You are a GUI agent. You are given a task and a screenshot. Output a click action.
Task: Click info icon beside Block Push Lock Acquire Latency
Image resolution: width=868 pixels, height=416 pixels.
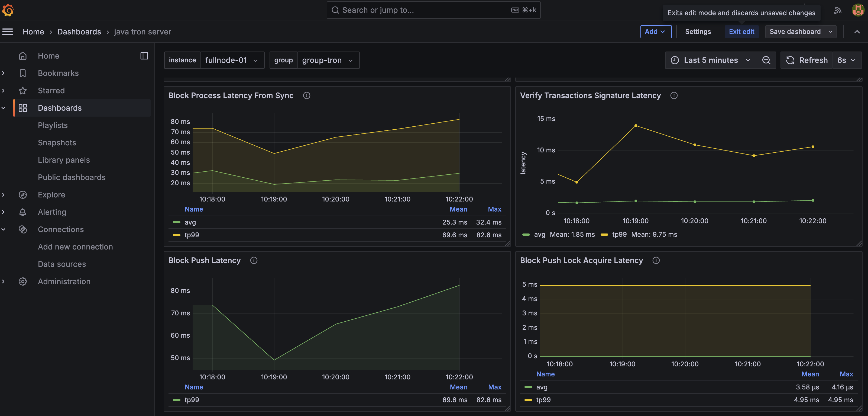click(656, 260)
